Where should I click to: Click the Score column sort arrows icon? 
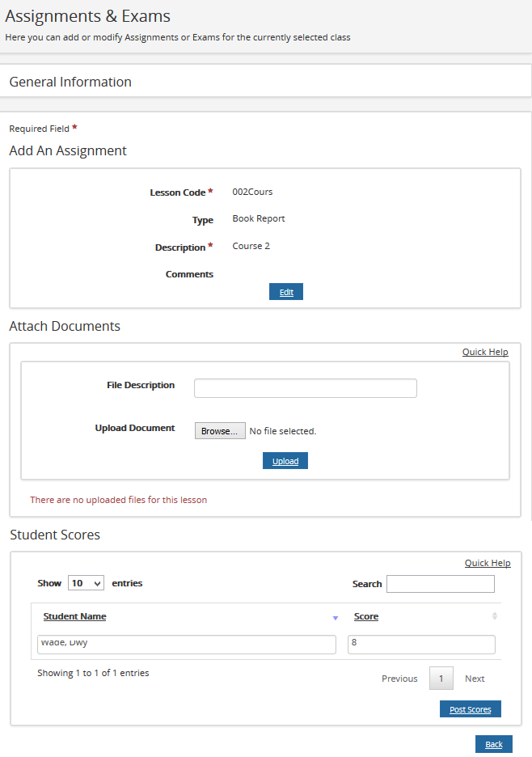click(495, 616)
